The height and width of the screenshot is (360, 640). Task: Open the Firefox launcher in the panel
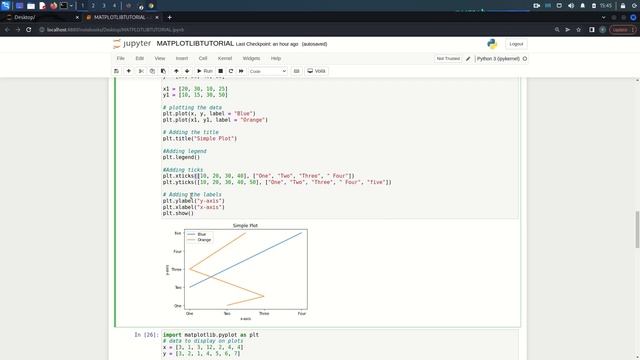[53, 6]
